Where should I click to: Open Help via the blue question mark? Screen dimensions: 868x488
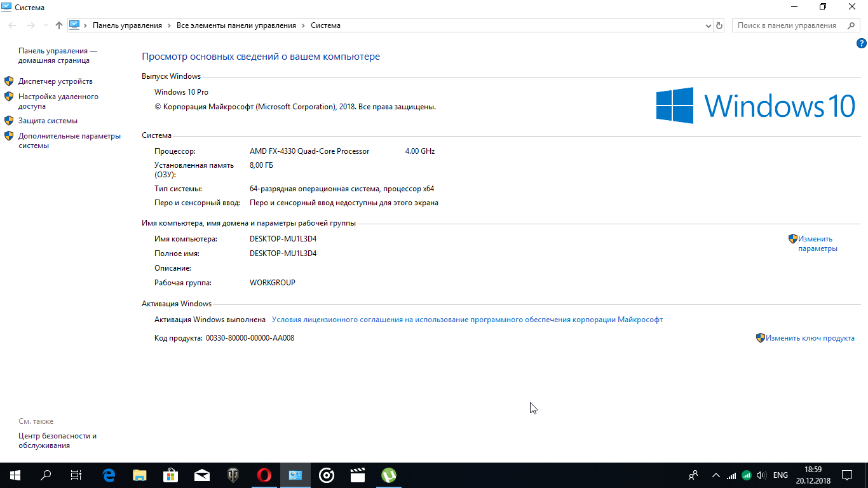862,43
